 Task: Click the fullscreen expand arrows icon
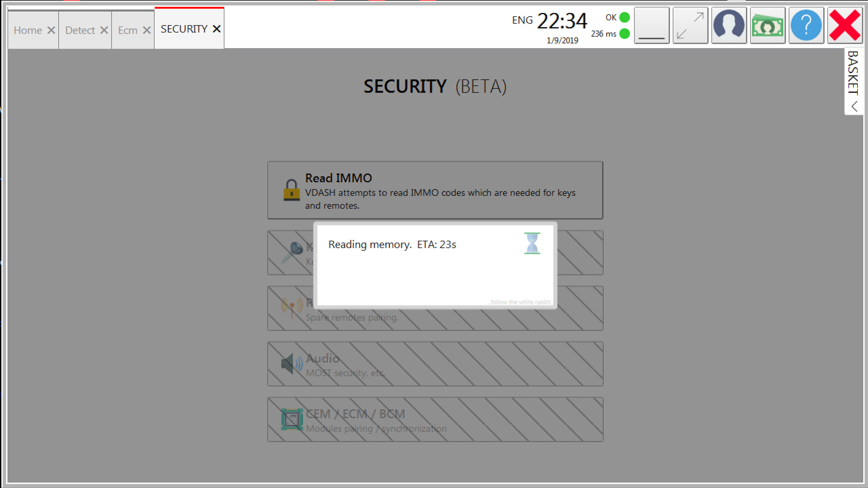point(690,26)
